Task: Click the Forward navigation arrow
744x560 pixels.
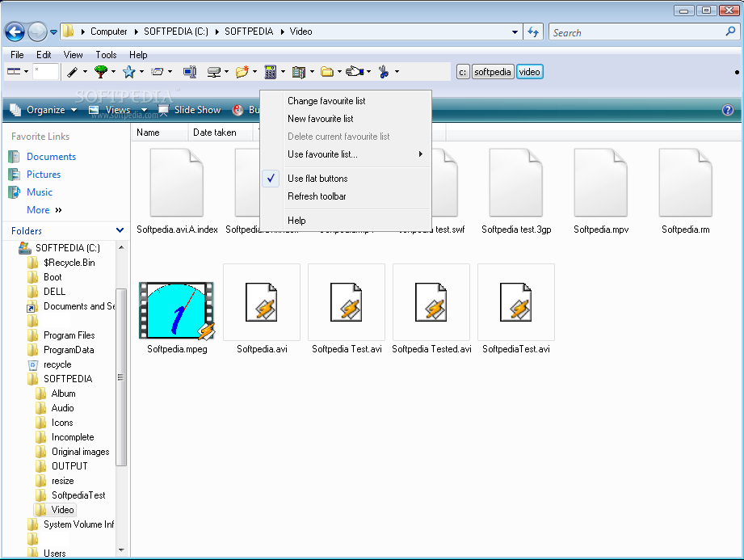Action: 37,32
